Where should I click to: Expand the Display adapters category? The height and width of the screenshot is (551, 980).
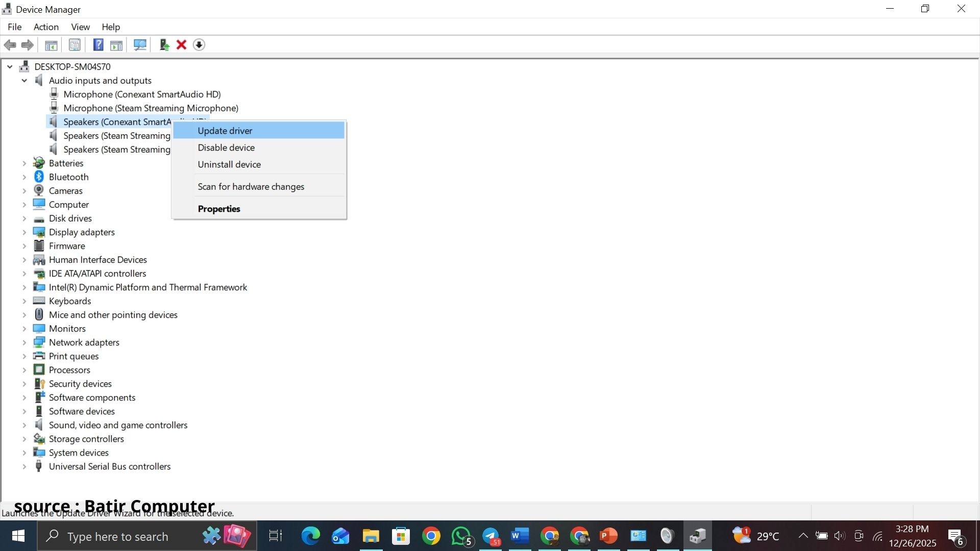(24, 232)
